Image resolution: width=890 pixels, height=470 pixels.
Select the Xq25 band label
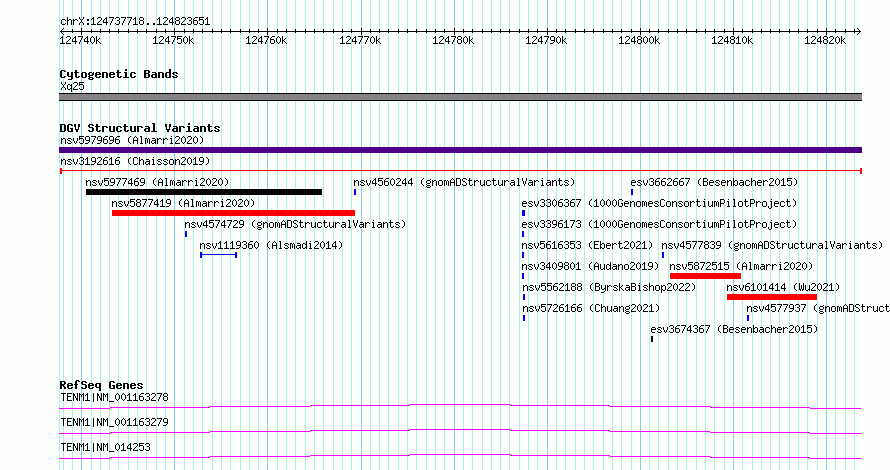pos(72,86)
